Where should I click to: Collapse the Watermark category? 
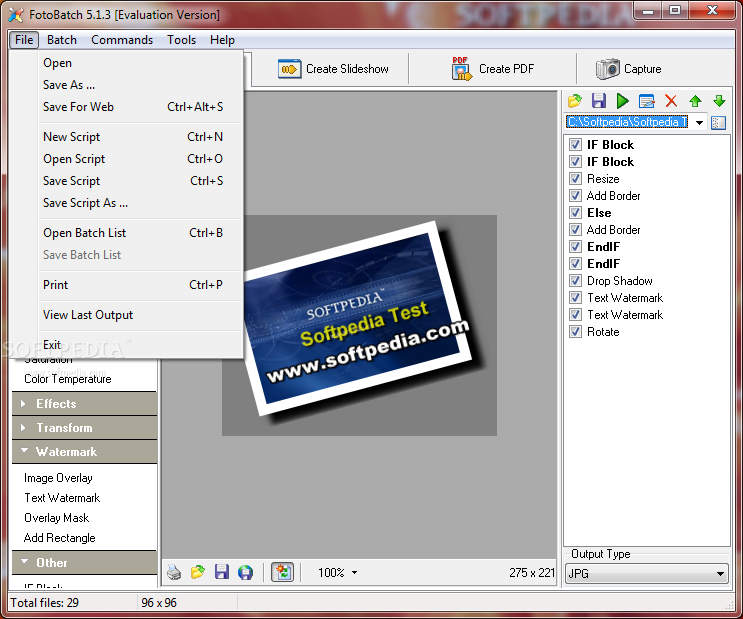pyautogui.click(x=84, y=452)
